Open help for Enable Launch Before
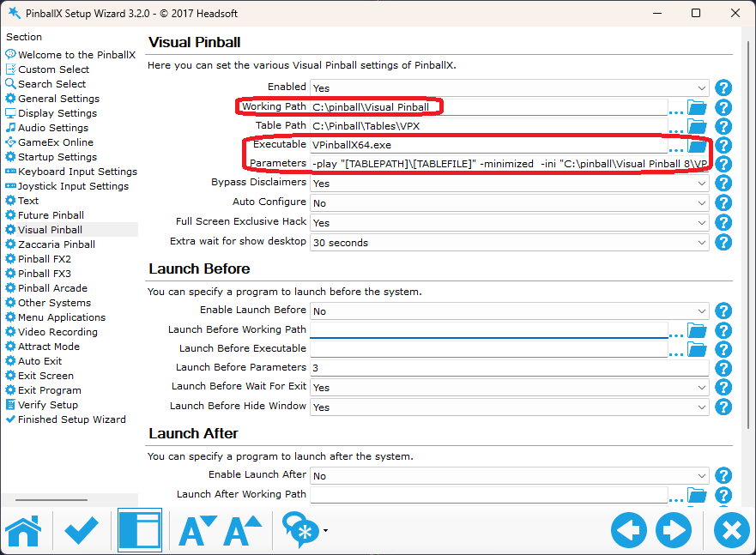 pos(723,311)
